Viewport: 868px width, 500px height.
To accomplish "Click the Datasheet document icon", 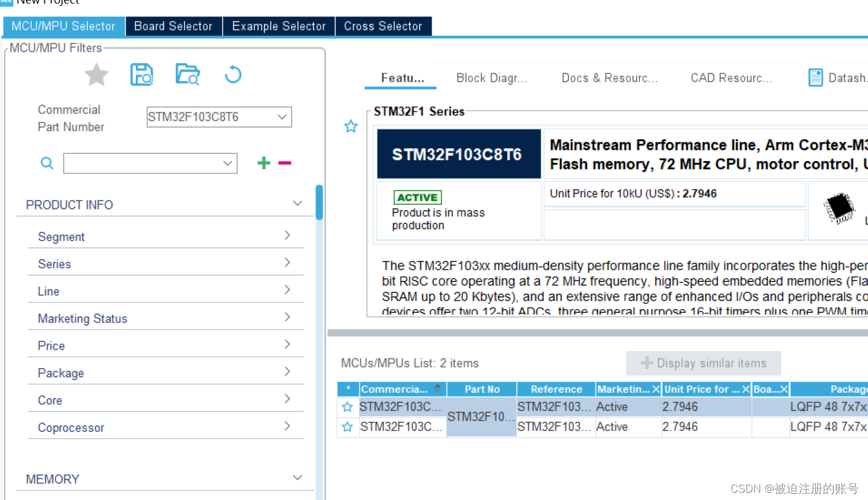I will [816, 77].
